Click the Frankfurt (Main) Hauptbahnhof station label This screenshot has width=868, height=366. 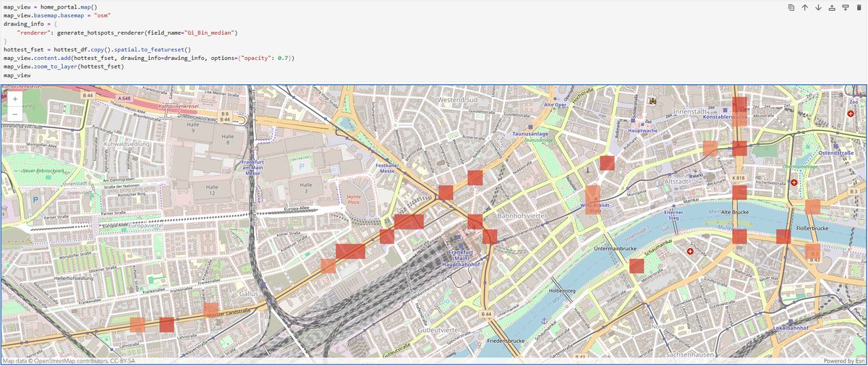pyautogui.click(x=461, y=258)
